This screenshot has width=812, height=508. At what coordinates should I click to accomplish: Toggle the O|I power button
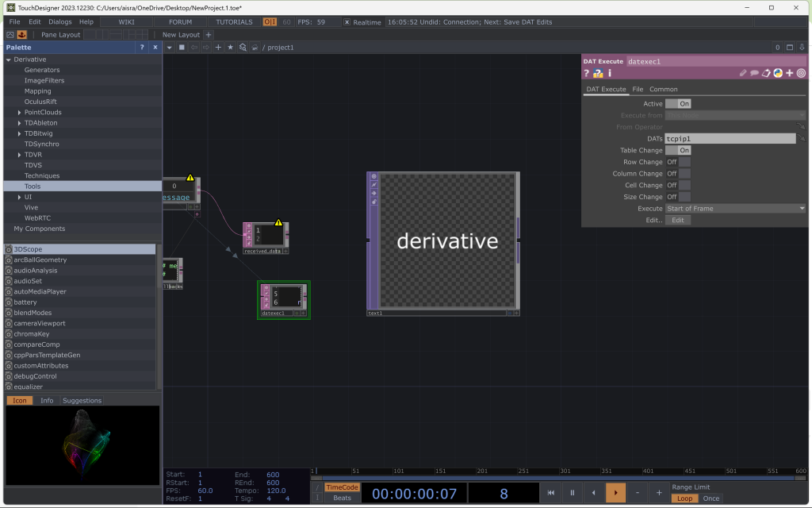coord(270,21)
